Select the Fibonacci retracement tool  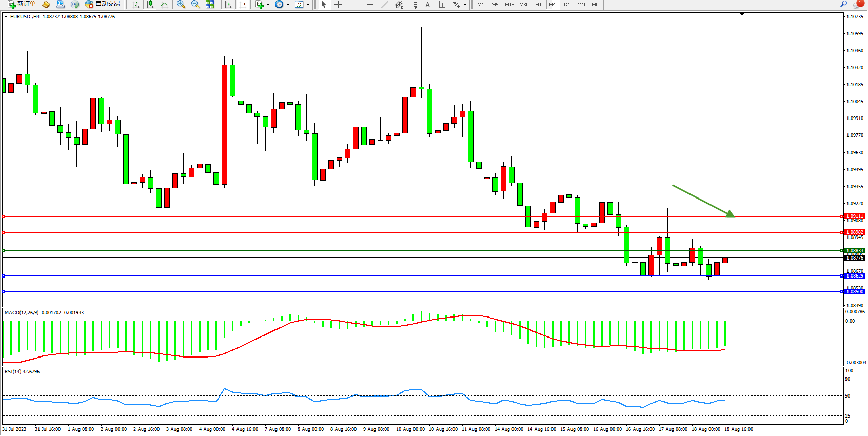413,4
